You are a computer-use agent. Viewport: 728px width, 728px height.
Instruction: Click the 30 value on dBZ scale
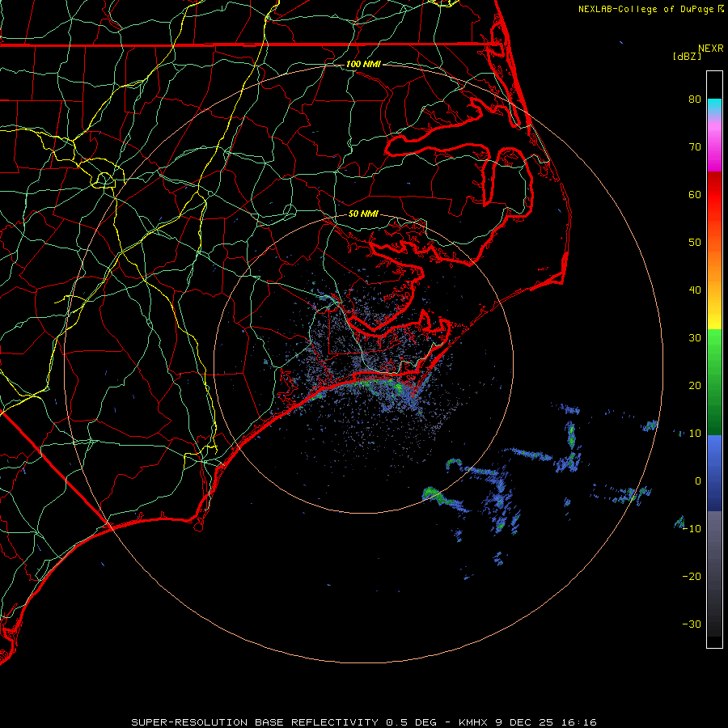(695, 338)
